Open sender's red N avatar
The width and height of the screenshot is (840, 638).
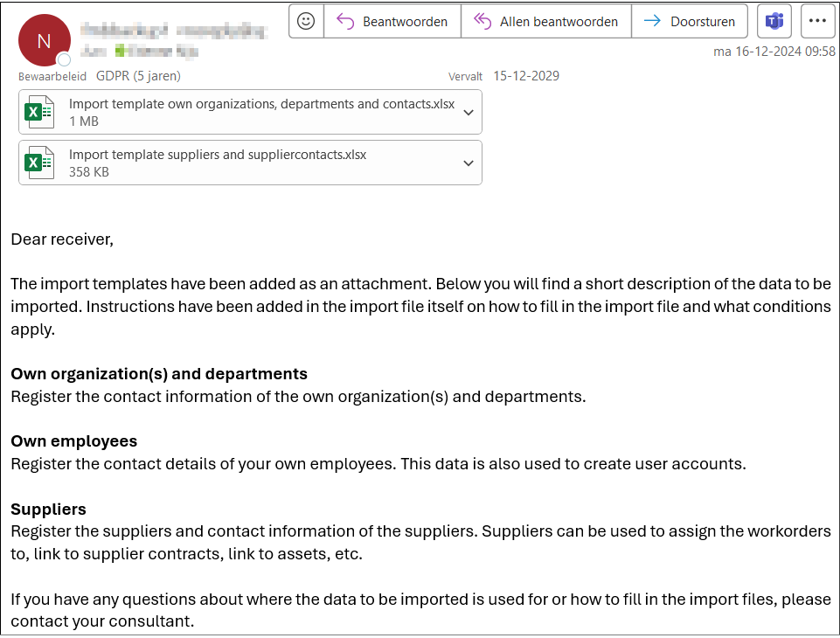pyautogui.click(x=44, y=41)
